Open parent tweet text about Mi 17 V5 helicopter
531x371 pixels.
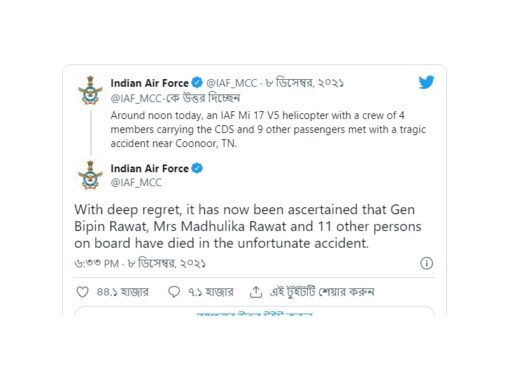coord(268,129)
